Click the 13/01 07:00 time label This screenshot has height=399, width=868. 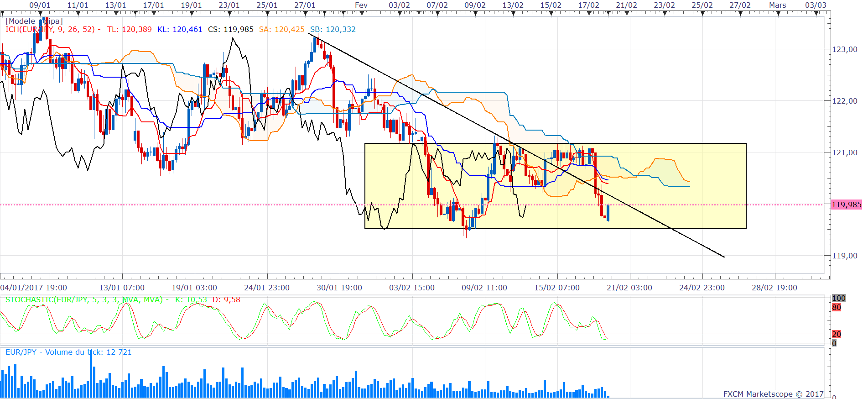point(122,288)
